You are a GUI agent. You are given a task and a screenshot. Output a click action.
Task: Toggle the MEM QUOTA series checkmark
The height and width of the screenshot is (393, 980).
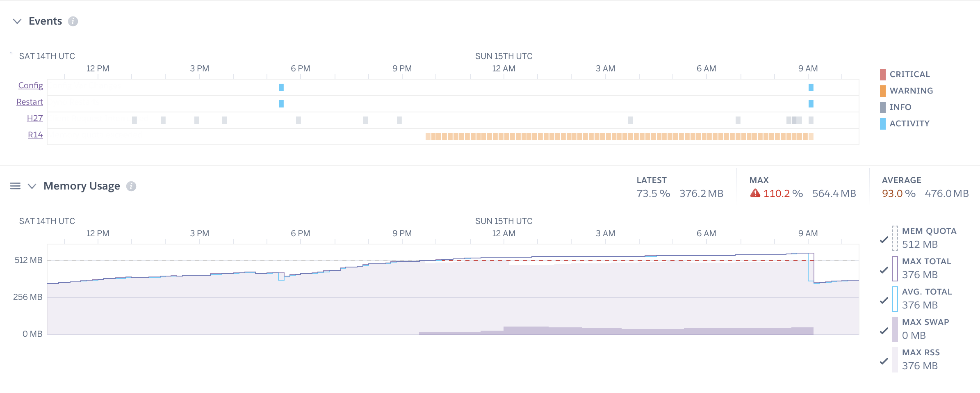pyautogui.click(x=884, y=240)
